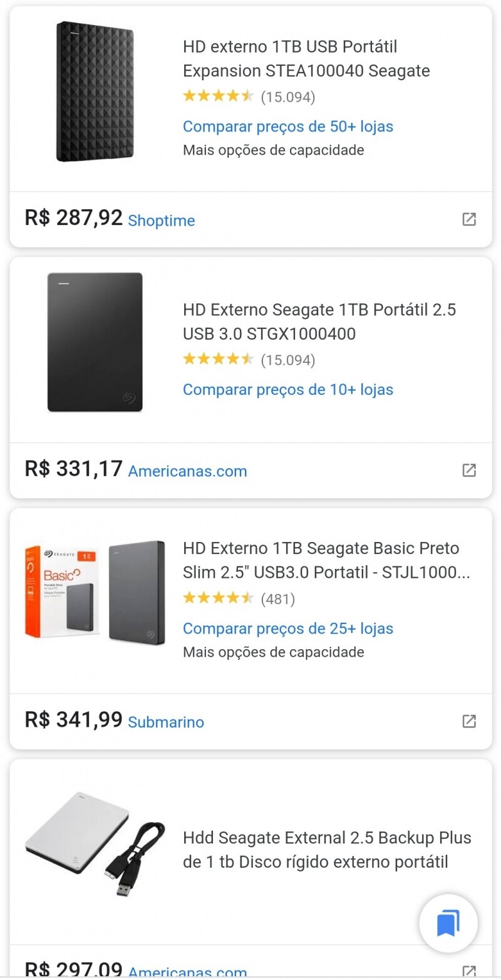Compare prices from 50+ stores

coord(288,127)
